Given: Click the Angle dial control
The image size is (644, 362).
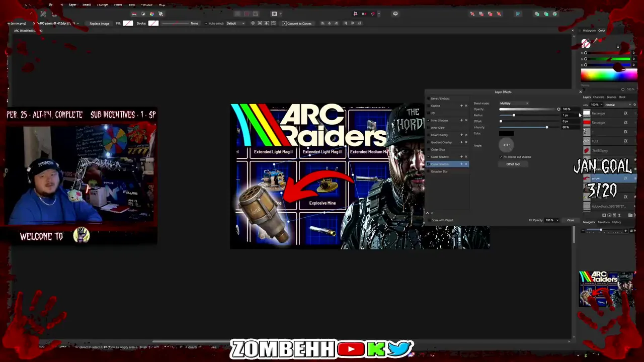Looking at the screenshot, I should 506,145.
